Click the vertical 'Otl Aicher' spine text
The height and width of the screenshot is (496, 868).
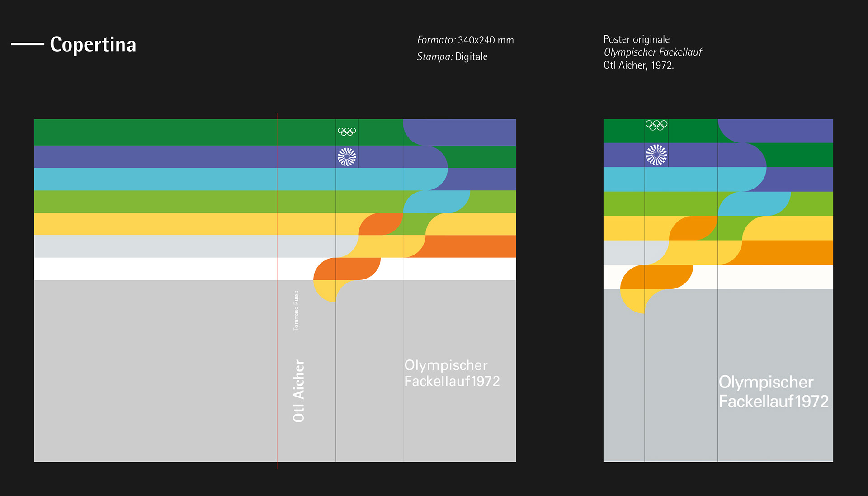click(x=299, y=391)
